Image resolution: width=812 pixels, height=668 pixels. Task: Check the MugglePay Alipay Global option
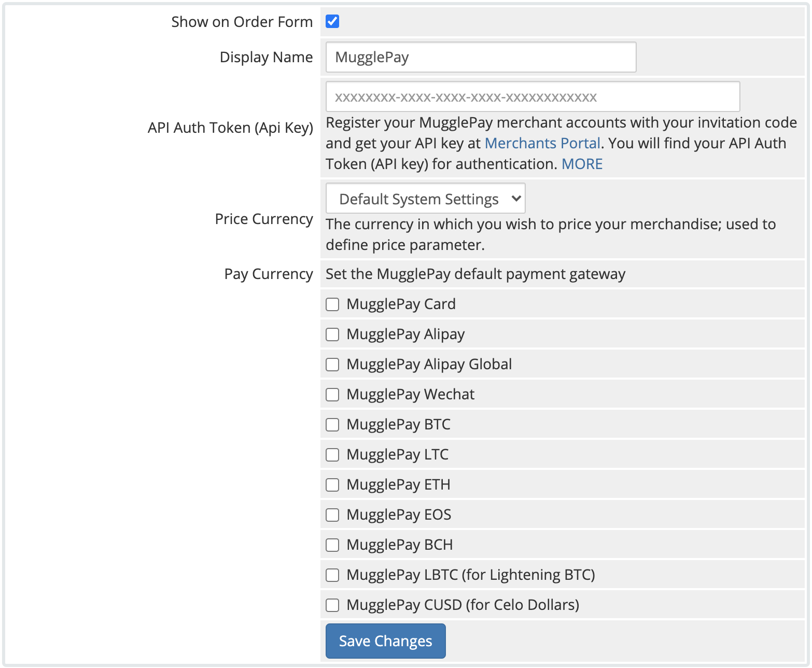[332, 365]
